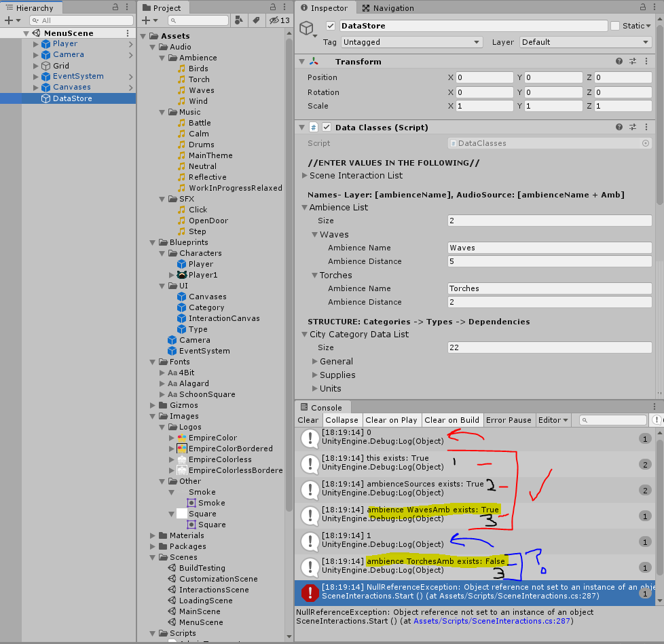Open Data Classes preset settings icon
This screenshot has height=644, width=664.
click(x=633, y=127)
